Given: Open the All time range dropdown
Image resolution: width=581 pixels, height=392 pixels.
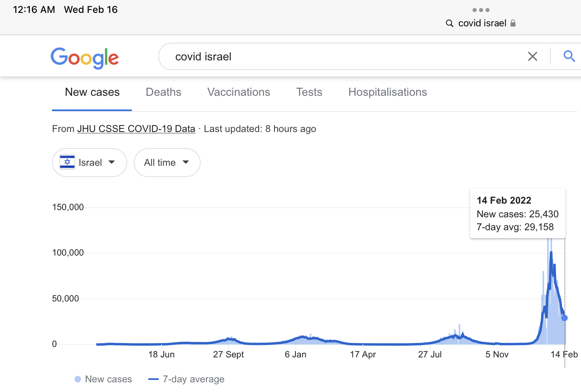Looking at the screenshot, I should coord(167,163).
